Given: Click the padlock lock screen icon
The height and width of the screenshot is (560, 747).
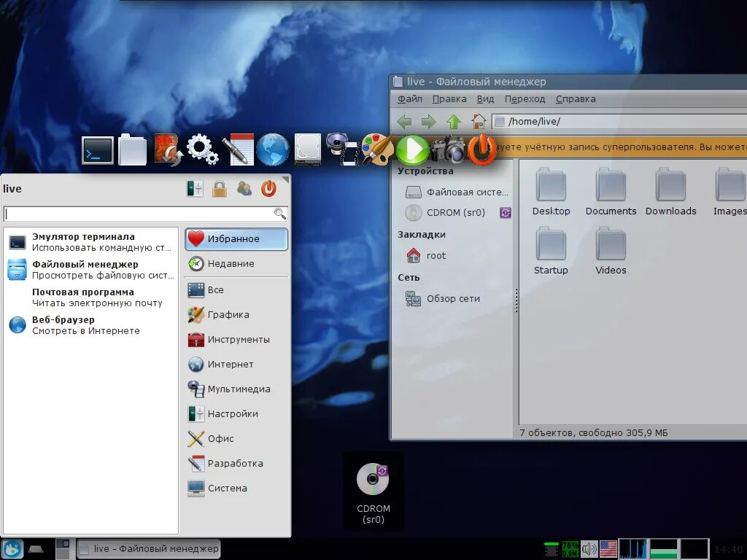Looking at the screenshot, I should (220, 189).
